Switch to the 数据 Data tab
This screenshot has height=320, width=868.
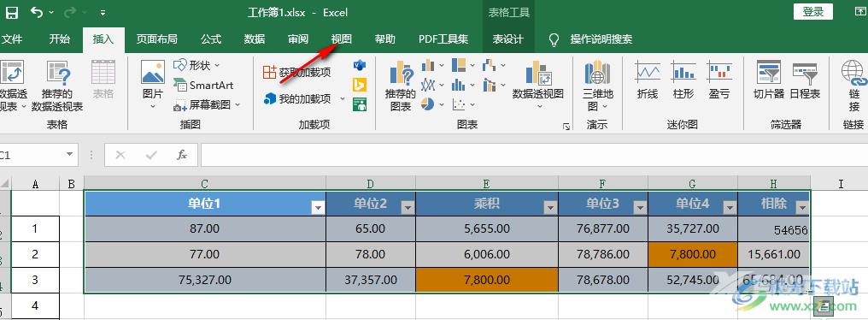(x=255, y=39)
